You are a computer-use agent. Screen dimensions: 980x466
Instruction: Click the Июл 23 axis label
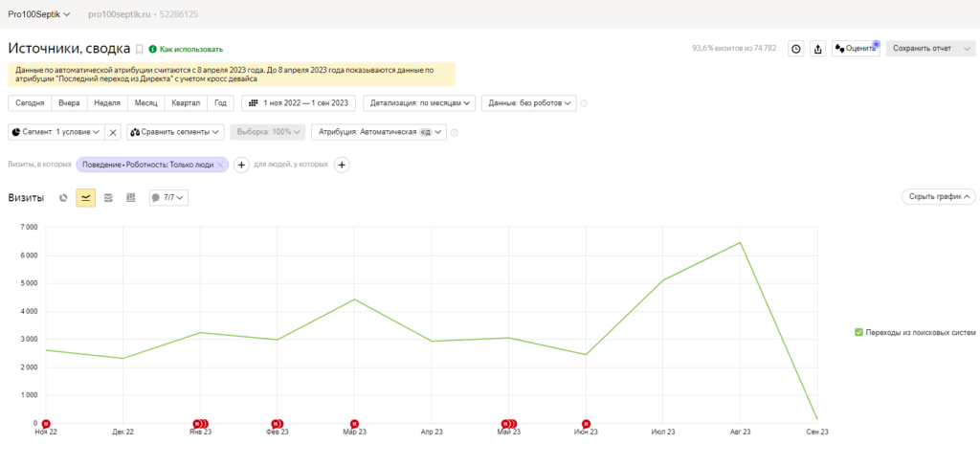[x=662, y=432]
